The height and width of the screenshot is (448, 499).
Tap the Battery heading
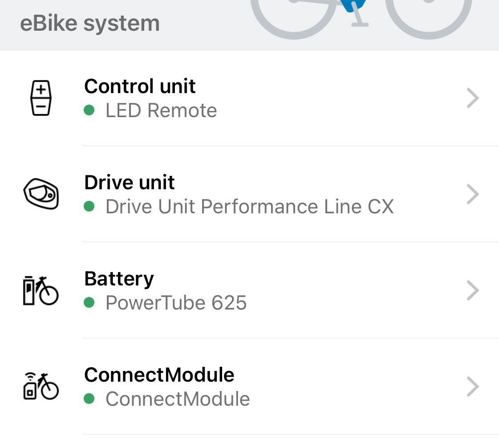click(119, 278)
